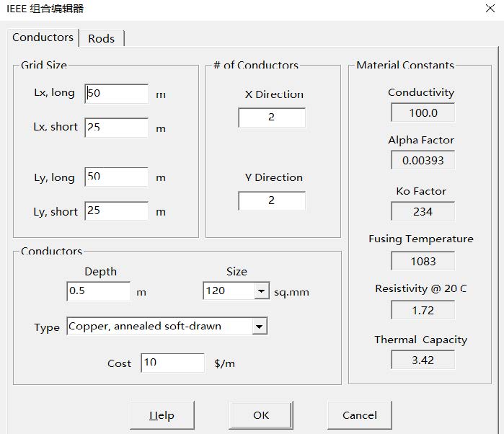Confirm with the OK button

(x=261, y=415)
